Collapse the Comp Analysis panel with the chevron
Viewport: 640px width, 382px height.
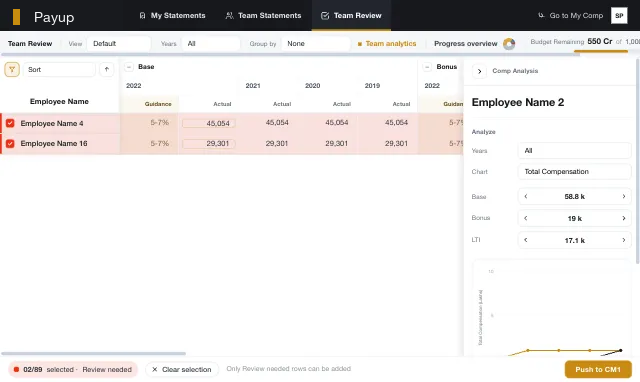479,71
